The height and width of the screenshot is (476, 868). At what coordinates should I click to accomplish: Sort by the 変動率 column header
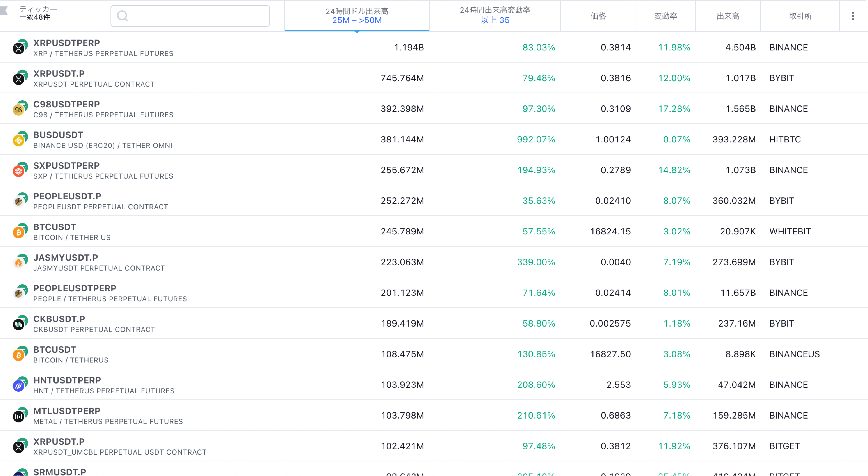[x=665, y=16]
